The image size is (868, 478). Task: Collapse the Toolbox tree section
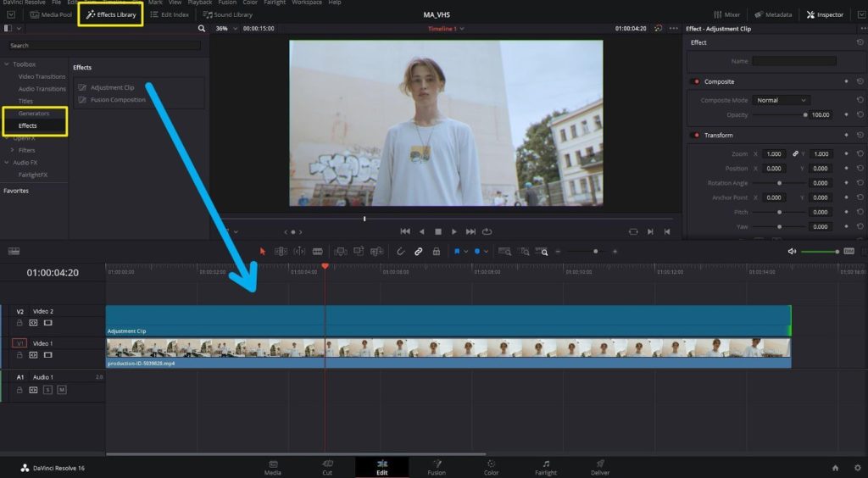7,64
